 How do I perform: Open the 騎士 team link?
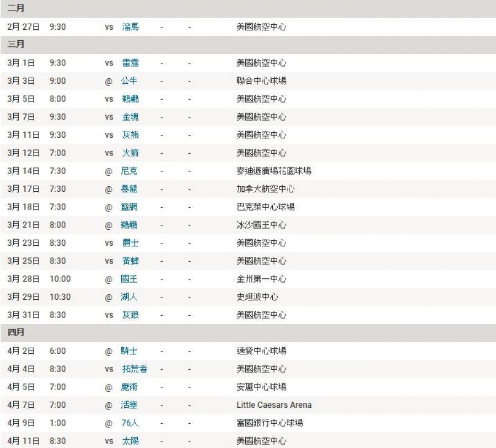(x=129, y=351)
